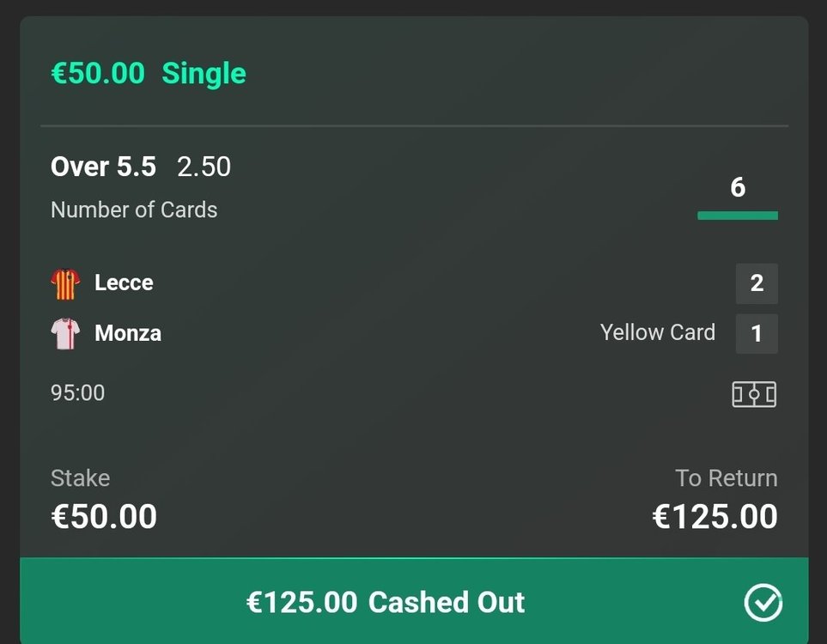Image resolution: width=827 pixels, height=644 pixels.
Task: Click the €125.00 Cashed Out banner
Action: [x=414, y=601]
